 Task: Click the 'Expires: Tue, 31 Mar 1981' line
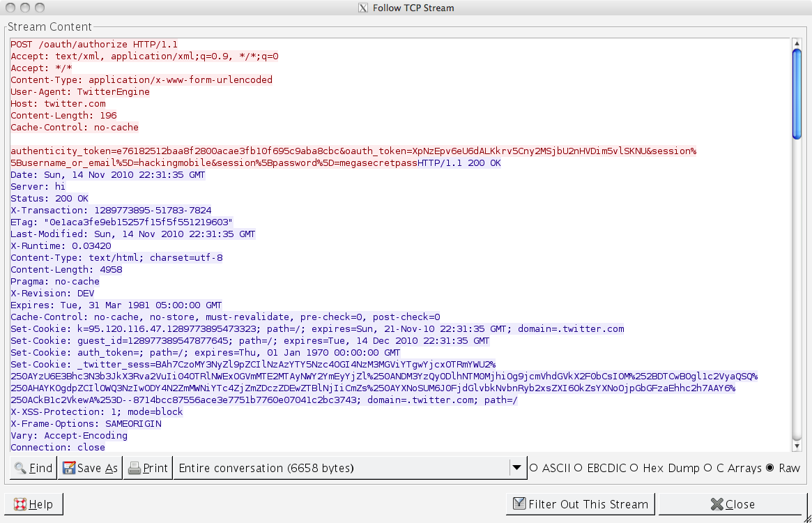point(116,305)
